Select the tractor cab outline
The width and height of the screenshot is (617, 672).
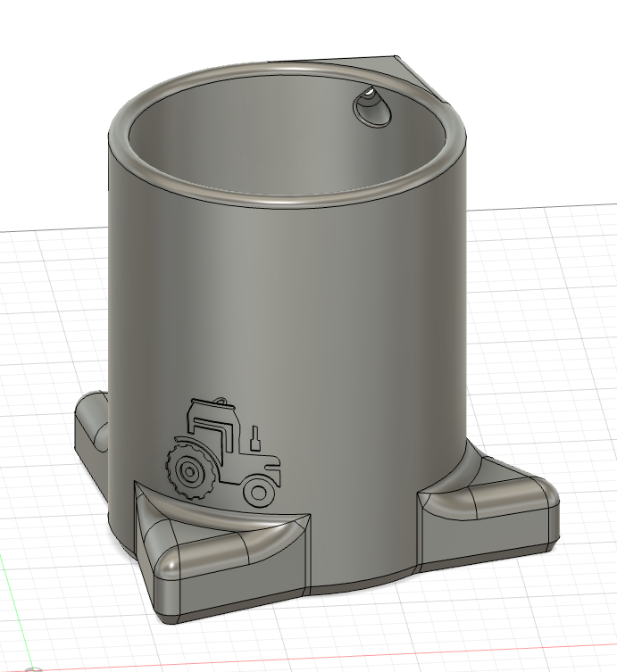tap(213, 427)
